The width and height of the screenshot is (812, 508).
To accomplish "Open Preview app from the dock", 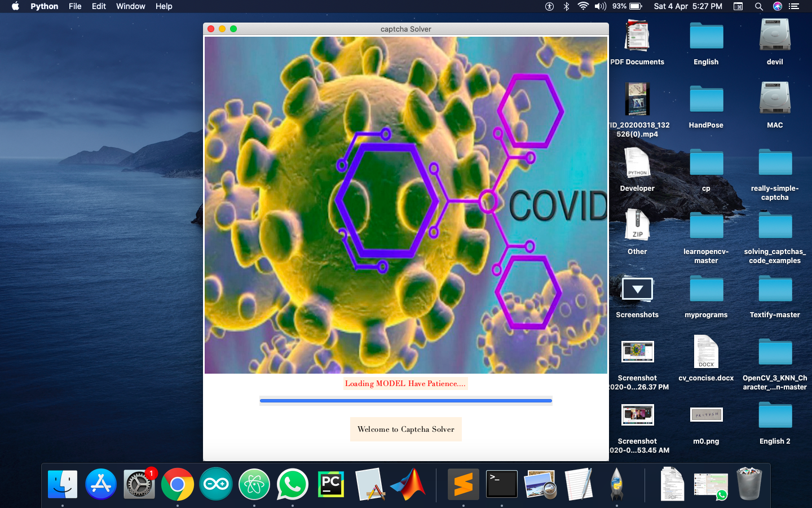I will click(x=540, y=484).
